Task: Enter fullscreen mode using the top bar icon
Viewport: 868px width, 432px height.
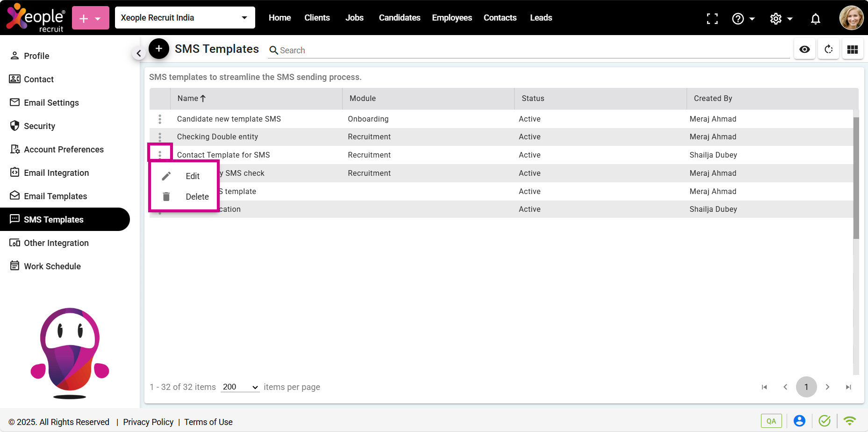Action: click(x=712, y=19)
